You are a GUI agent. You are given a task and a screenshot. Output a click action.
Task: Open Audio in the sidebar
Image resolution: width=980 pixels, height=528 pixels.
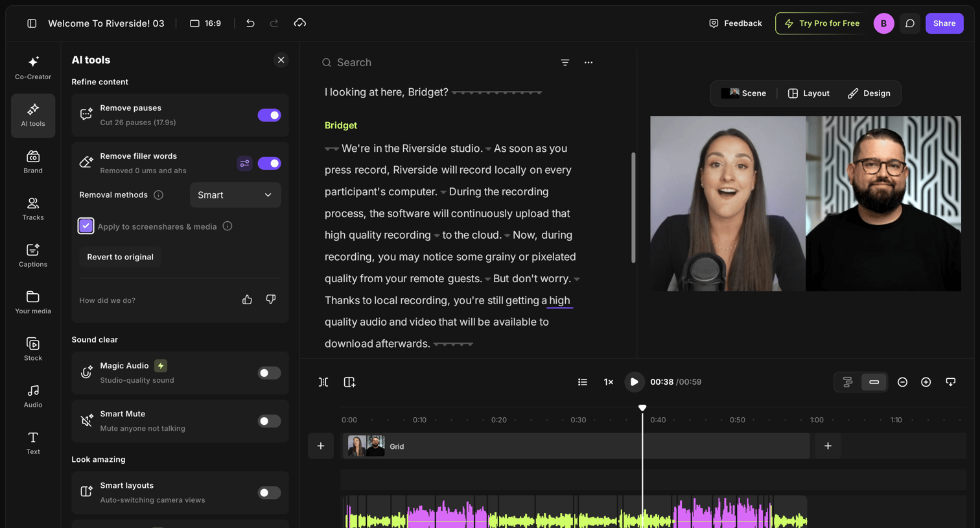(x=33, y=396)
